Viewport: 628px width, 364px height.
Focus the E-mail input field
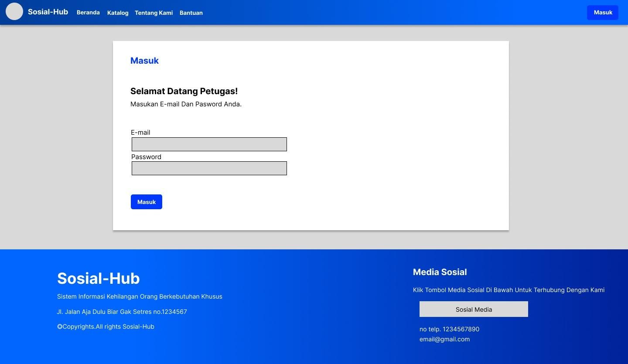click(209, 144)
